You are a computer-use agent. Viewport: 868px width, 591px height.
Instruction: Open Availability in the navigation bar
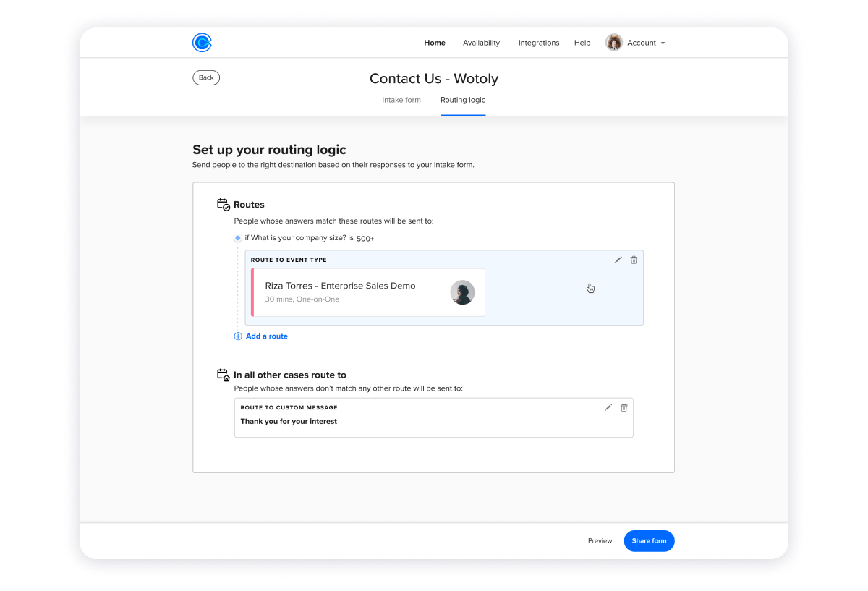(482, 43)
